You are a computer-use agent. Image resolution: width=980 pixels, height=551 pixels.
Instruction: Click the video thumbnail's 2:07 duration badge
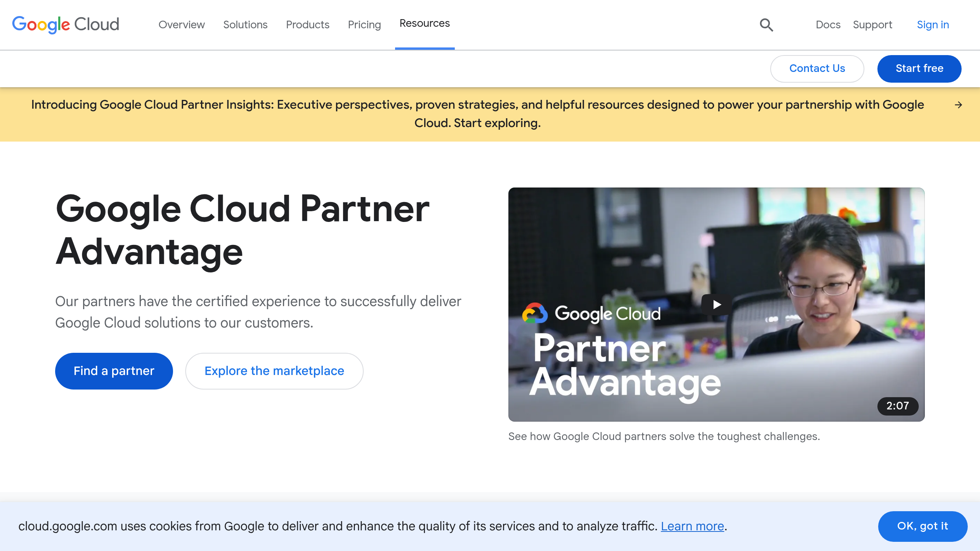click(897, 406)
